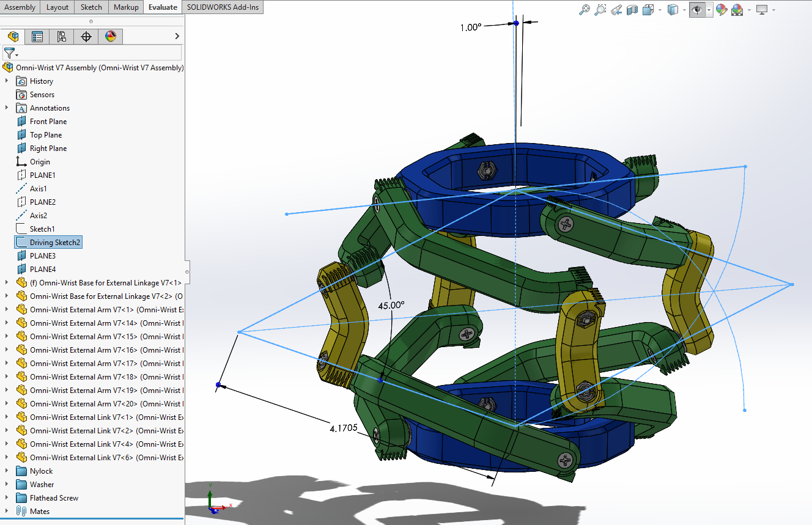Image resolution: width=812 pixels, height=525 pixels.
Task: Select Driving Sketch2 in the feature tree
Action: (55, 243)
